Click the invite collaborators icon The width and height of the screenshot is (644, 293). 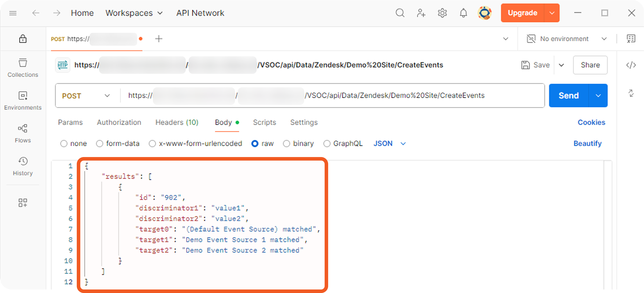[421, 13]
